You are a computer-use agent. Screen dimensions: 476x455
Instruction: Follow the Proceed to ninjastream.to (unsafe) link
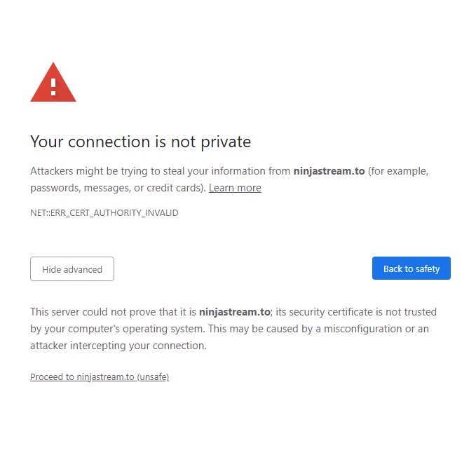click(100, 376)
